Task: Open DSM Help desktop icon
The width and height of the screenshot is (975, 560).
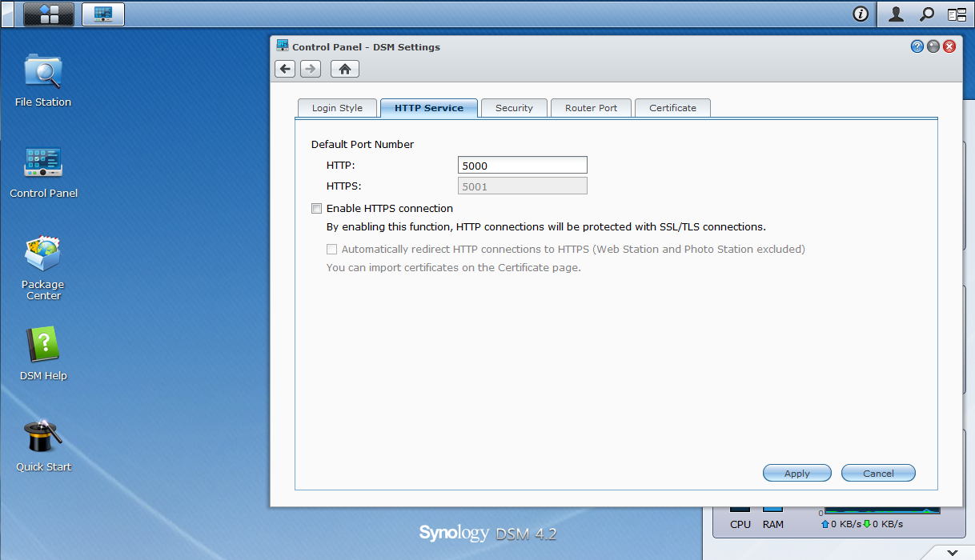Action: (x=43, y=354)
